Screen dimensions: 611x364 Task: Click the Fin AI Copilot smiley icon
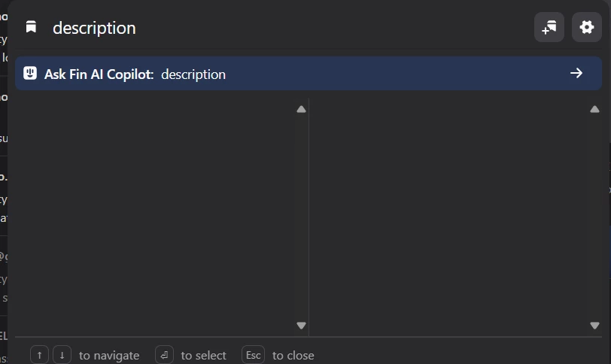click(x=30, y=73)
